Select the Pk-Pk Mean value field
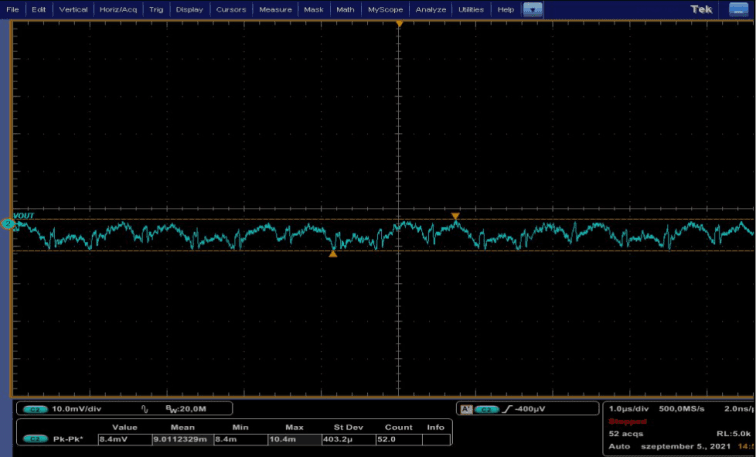 180,439
